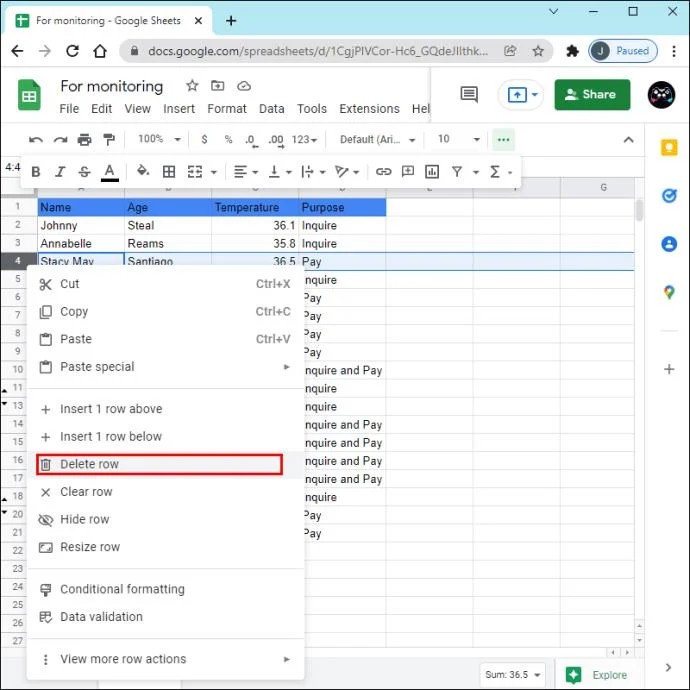Open Google Keep side panel icon

click(x=669, y=147)
